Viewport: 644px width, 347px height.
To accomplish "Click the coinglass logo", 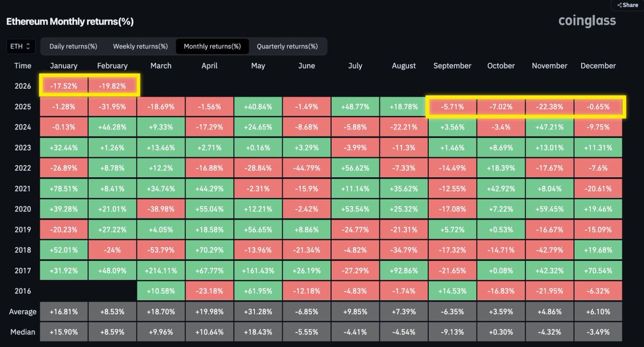I will click(x=587, y=21).
